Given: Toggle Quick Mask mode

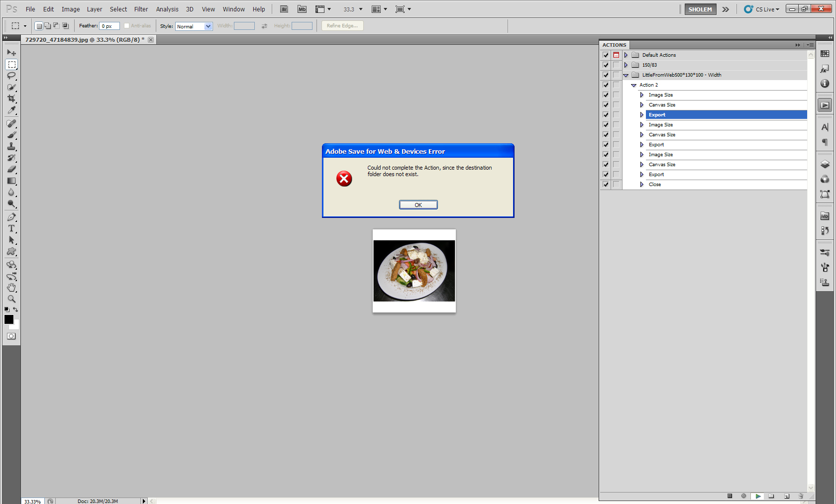Looking at the screenshot, I should click(x=11, y=336).
